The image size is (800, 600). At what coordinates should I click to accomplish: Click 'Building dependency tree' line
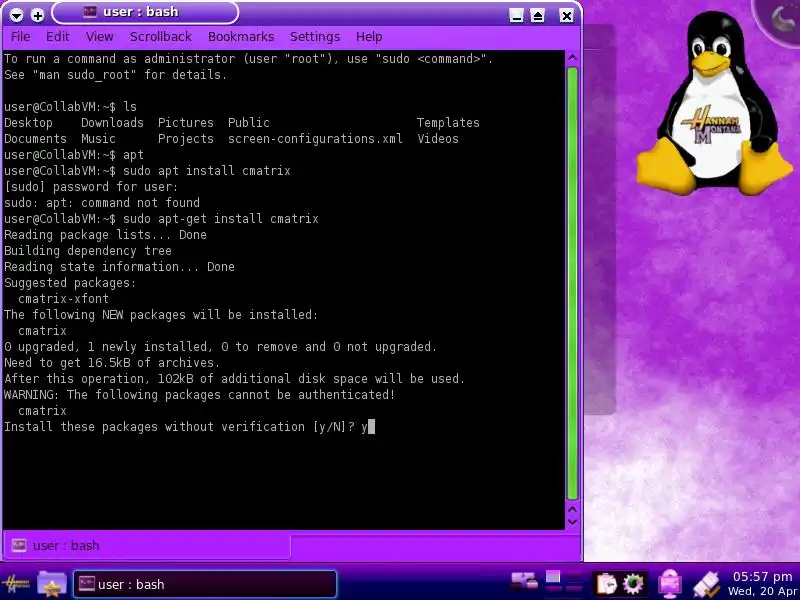click(88, 251)
